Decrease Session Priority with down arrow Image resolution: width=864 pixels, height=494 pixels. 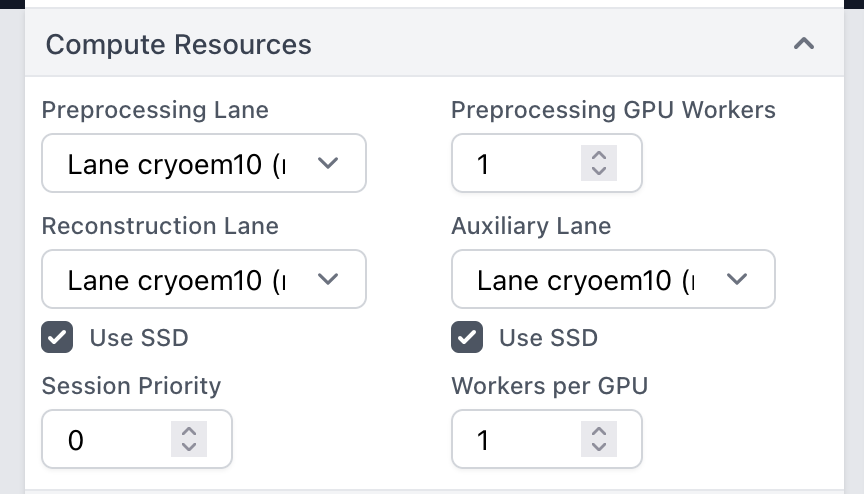pyautogui.click(x=188, y=448)
